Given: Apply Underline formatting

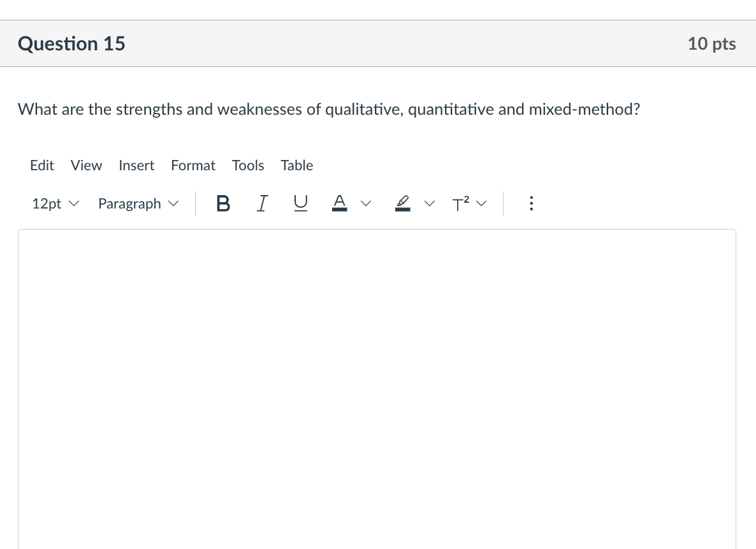Looking at the screenshot, I should pos(300,203).
